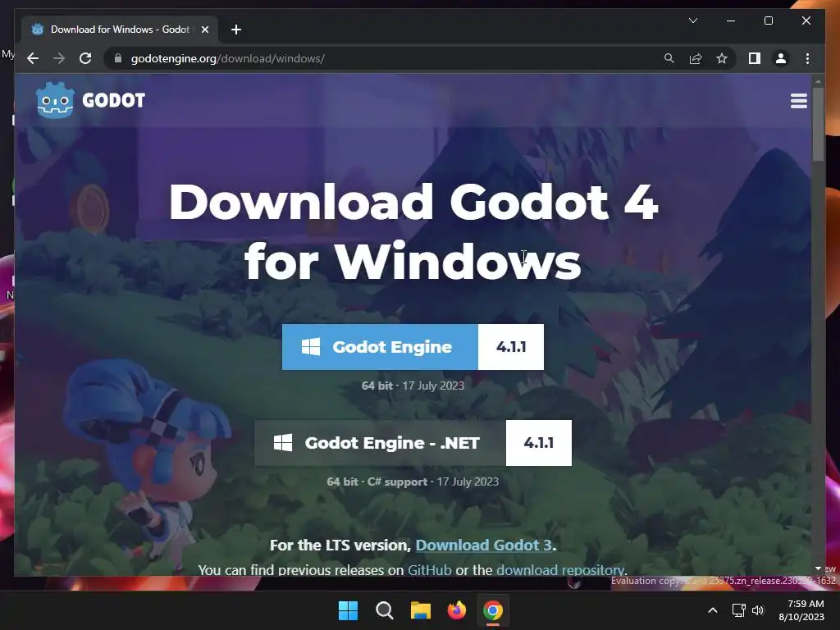Viewport: 840px width, 630px height.
Task: Open the hamburger navigation menu
Action: tap(798, 101)
